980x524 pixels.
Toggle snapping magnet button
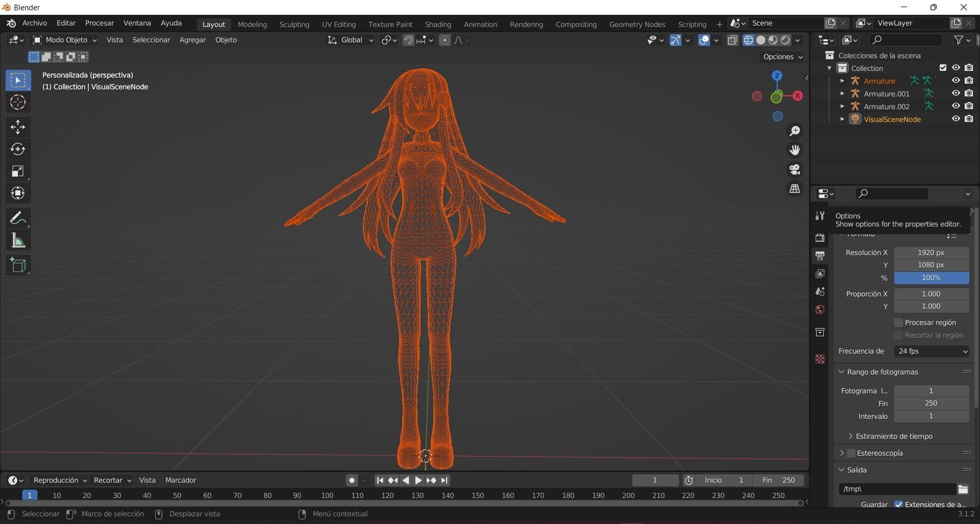click(x=408, y=40)
